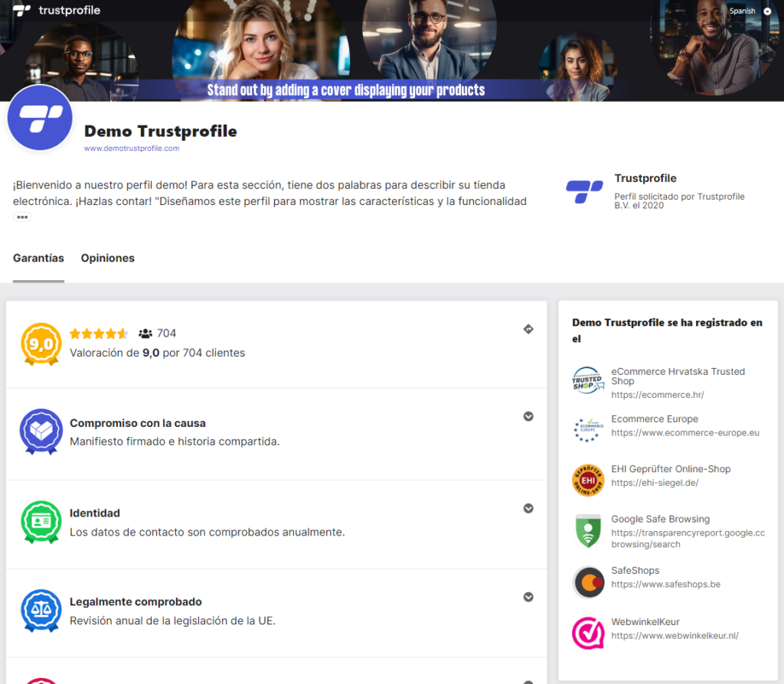
Task: Click the trustprofile logo in header
Action: pyautogui.click(x=57, y=11)
